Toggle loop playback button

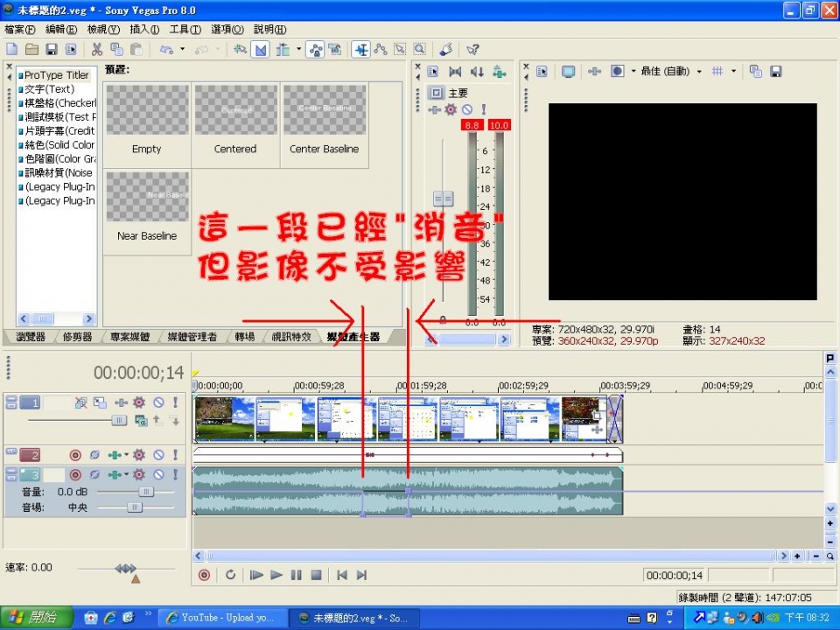pos(230,575)
